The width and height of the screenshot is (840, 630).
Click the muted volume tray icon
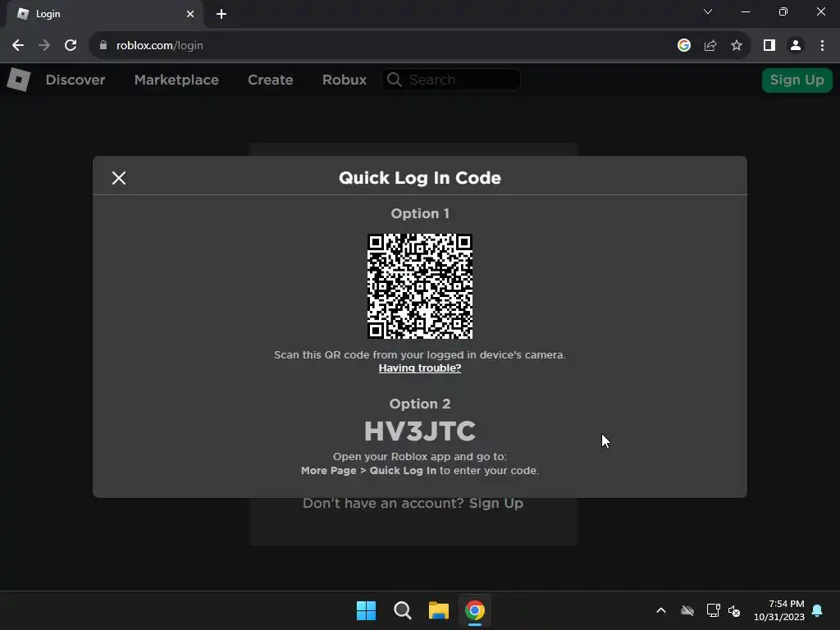tap(734, 610)
